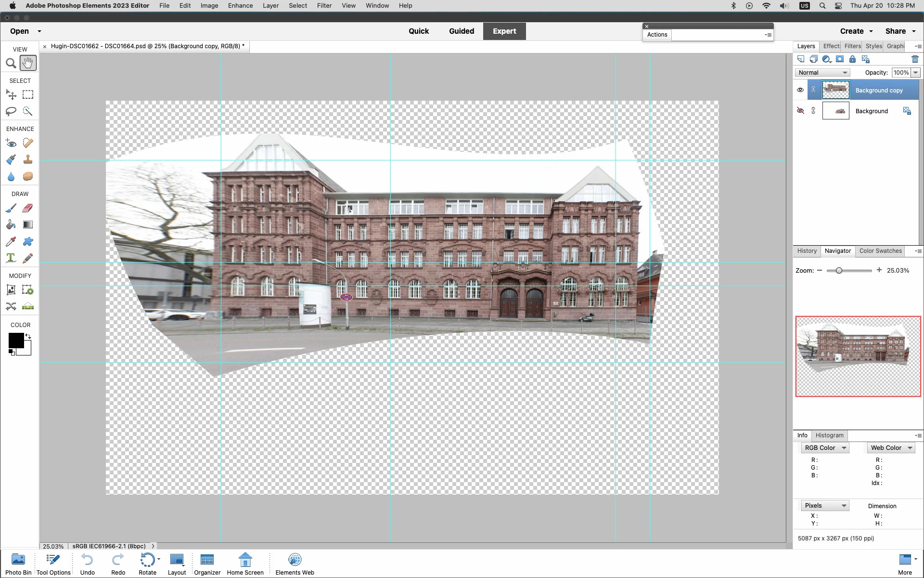Screen dimensions: 924x578
Task: Show the hidden Background layer
Action: [x=800, y=111]
